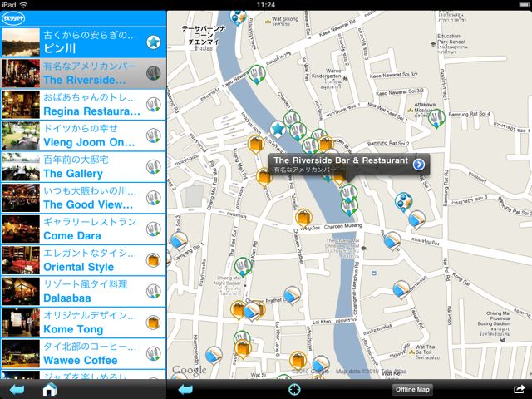Tap the restaurant icon on The Riverside row
Image resolution: width=532 pixels, height=399 pixels.
153,73
